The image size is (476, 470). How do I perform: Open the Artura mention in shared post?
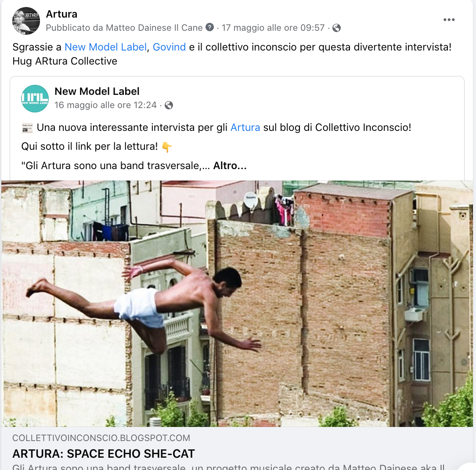pos(245,127)
